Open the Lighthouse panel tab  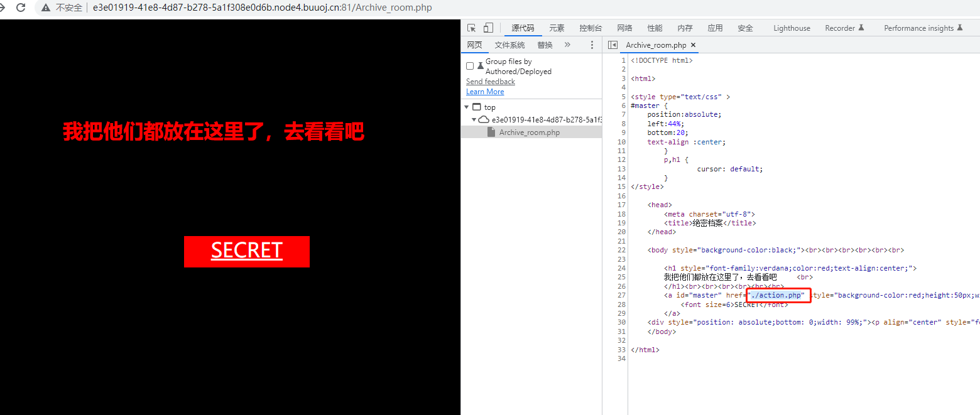[792, 28]
